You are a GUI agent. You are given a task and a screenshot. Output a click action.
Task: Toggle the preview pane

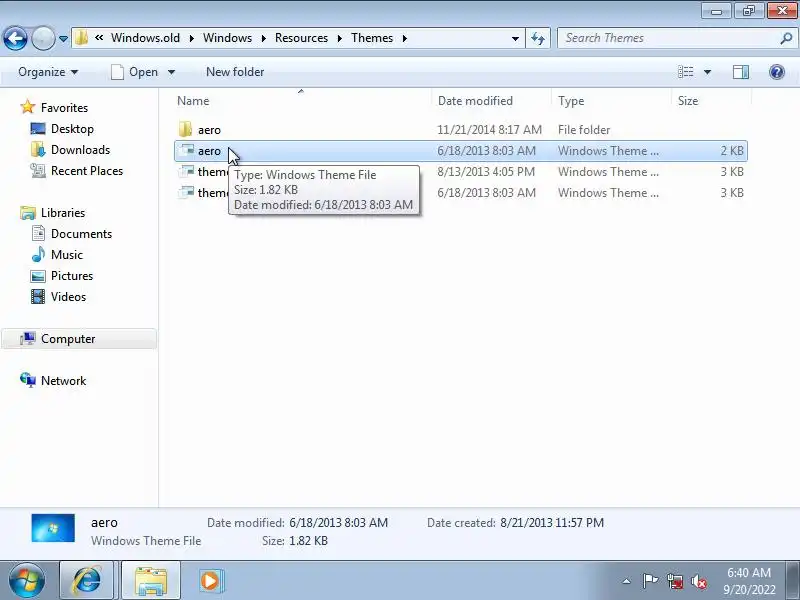pyautogui.click(x=741, y=72)
